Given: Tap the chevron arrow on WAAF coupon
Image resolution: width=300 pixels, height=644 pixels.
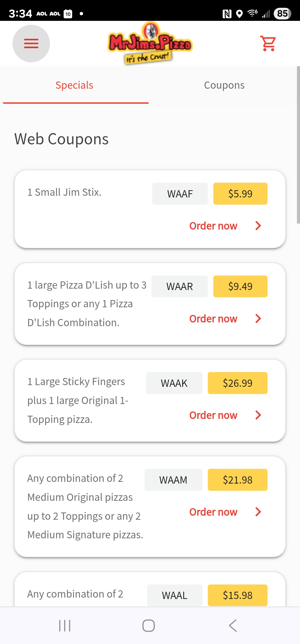Looking at the screenshot, I should (x=258, y=226).
